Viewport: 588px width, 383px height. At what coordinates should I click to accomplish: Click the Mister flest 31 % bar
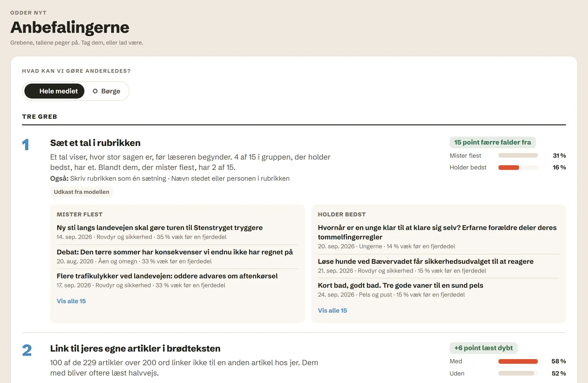(518, 156)
